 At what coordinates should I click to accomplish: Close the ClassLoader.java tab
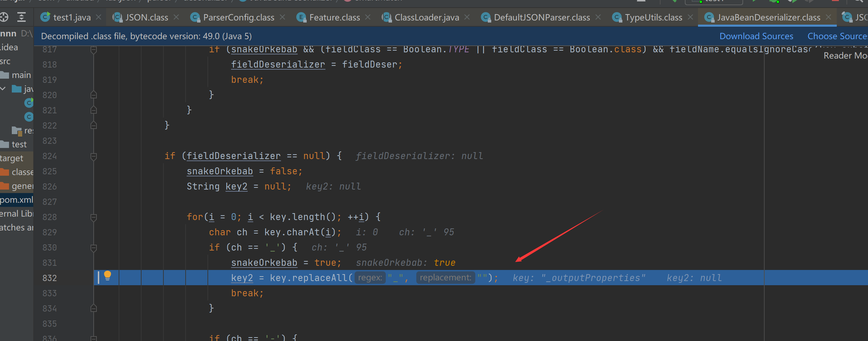(x=467, y=17)
